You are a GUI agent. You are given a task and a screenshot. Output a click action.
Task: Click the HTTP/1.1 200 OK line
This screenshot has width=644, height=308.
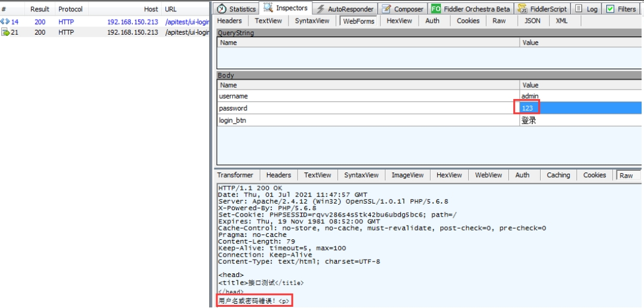click(250, 188)
